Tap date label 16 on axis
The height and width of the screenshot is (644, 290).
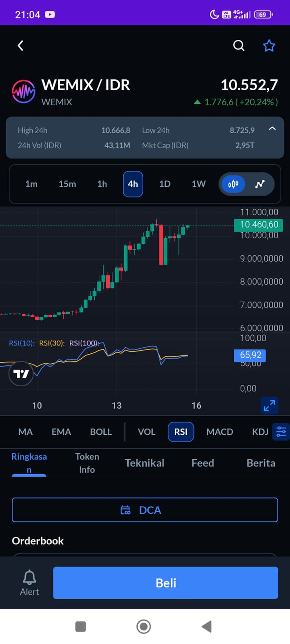pos(196,405)
